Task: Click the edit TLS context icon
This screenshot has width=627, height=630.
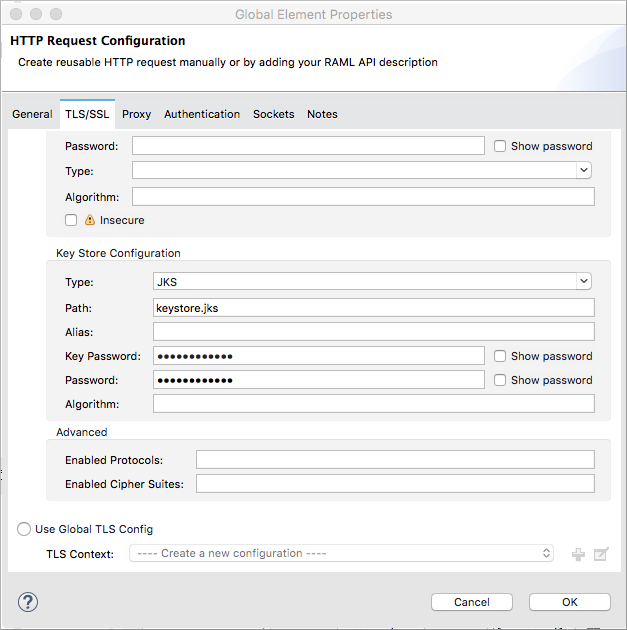Action: click(601, 554)
